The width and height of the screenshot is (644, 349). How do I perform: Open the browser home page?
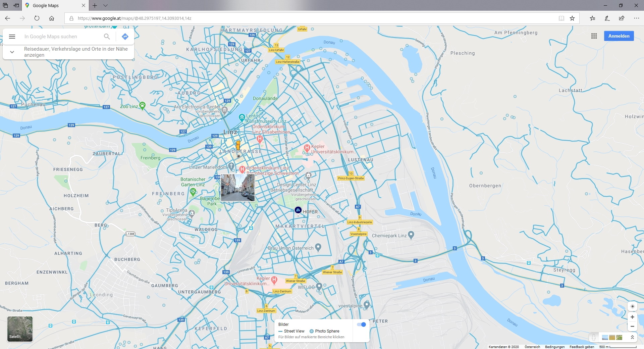point(52,18)
